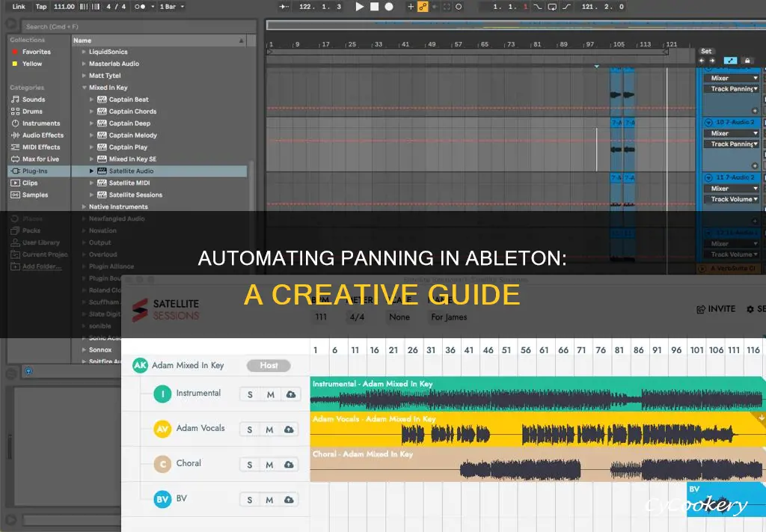Click the Instrumental cloud upload icon

pos(291,394)
